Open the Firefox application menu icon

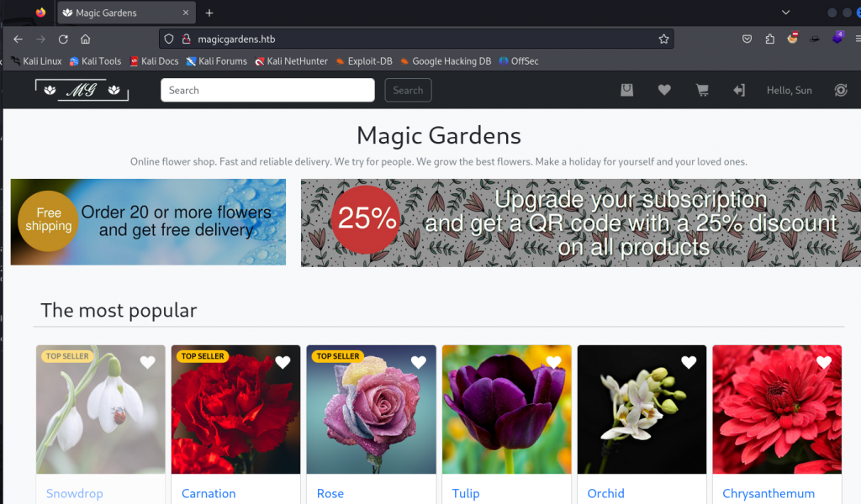point(857,39)
